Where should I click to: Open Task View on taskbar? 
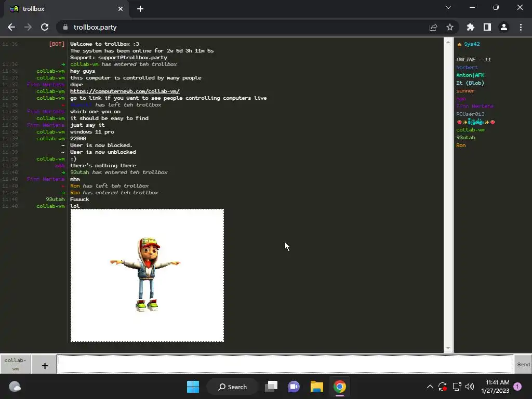pyautogui.click(x=271, y=387)
